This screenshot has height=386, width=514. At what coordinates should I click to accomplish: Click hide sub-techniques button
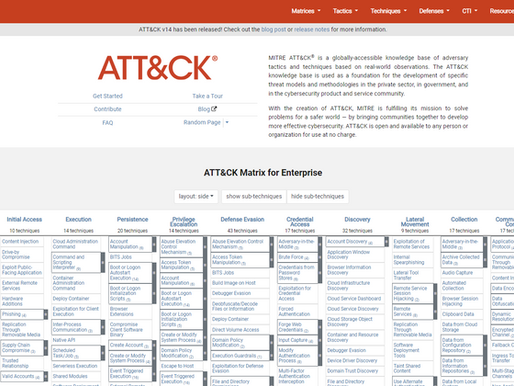tap(317, 196)
